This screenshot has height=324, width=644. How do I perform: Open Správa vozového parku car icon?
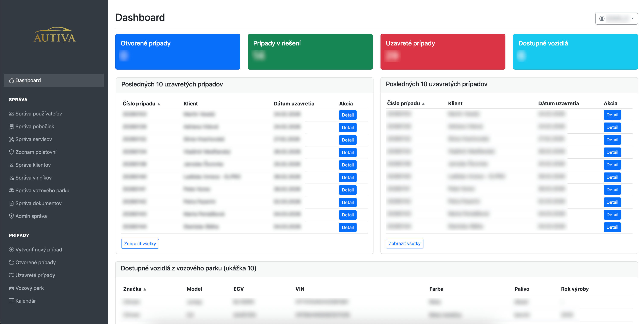(12, 190)
